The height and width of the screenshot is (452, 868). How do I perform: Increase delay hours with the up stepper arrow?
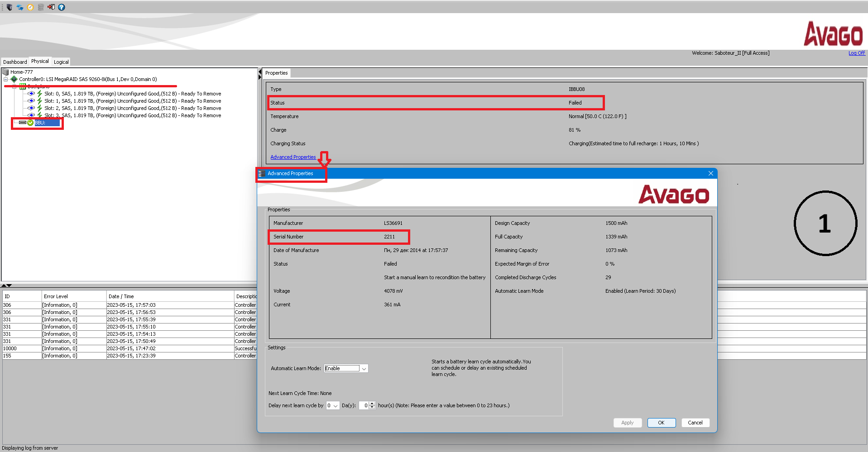point(372,404)
